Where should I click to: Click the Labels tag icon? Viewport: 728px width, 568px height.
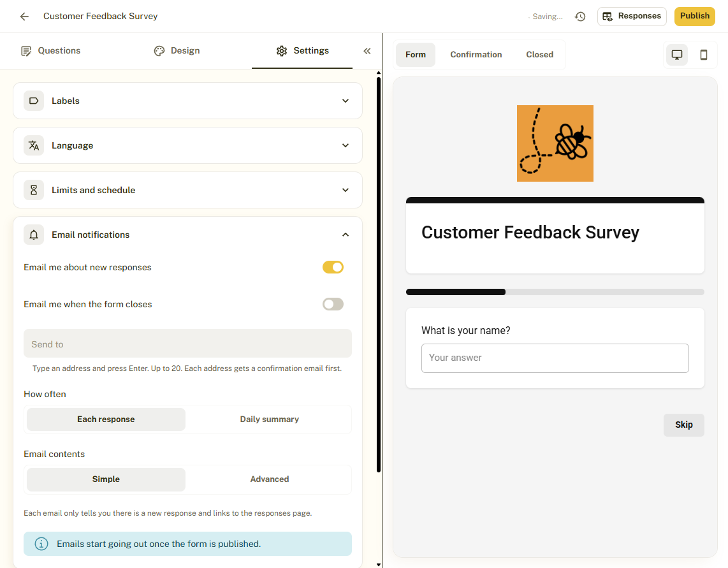pos(34,101)
